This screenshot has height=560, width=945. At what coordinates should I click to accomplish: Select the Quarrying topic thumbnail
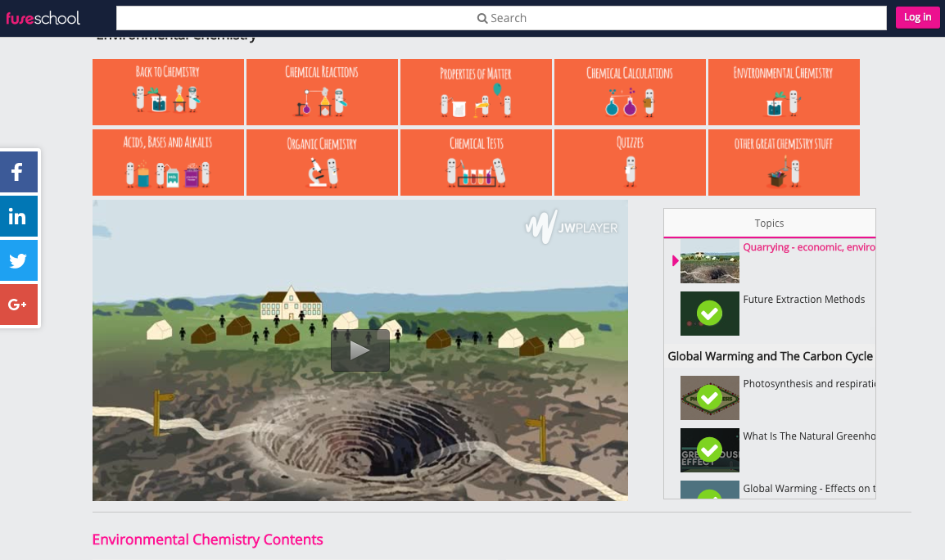(x=709, y=260)
